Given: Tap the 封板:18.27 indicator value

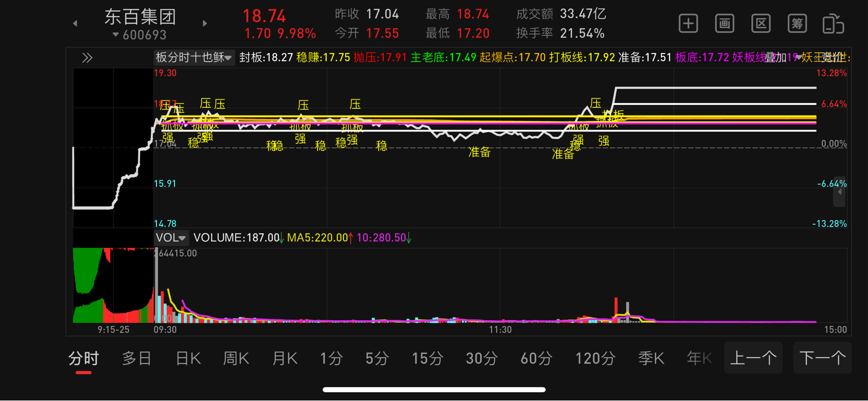Looking at the screenshot, I should click(266, 57).
